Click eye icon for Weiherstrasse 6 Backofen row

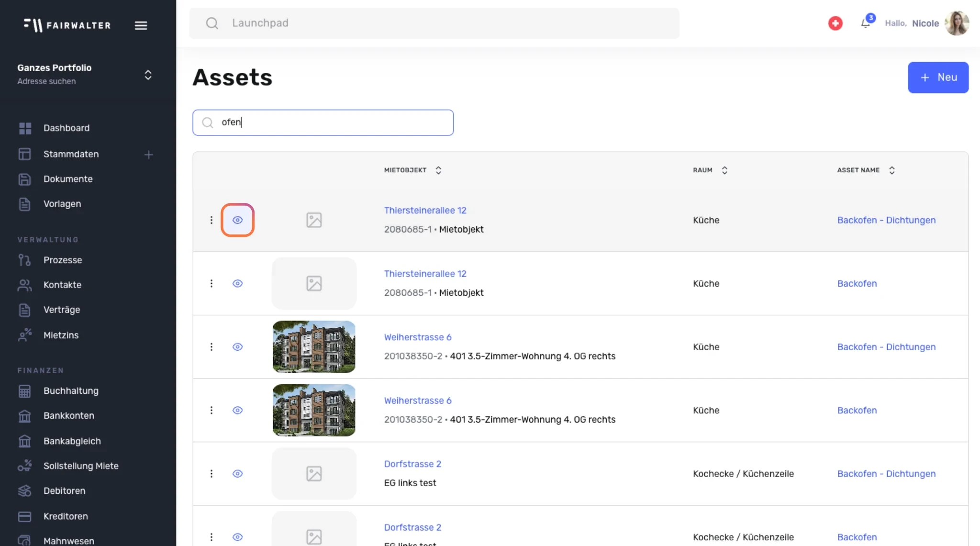[237, 410]
